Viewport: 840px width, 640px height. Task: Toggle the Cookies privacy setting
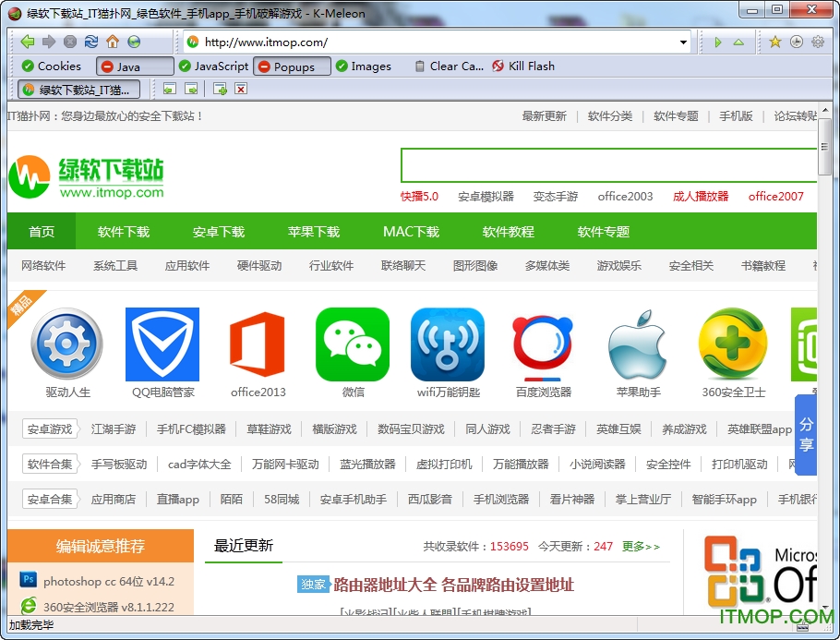click(52, 66)
